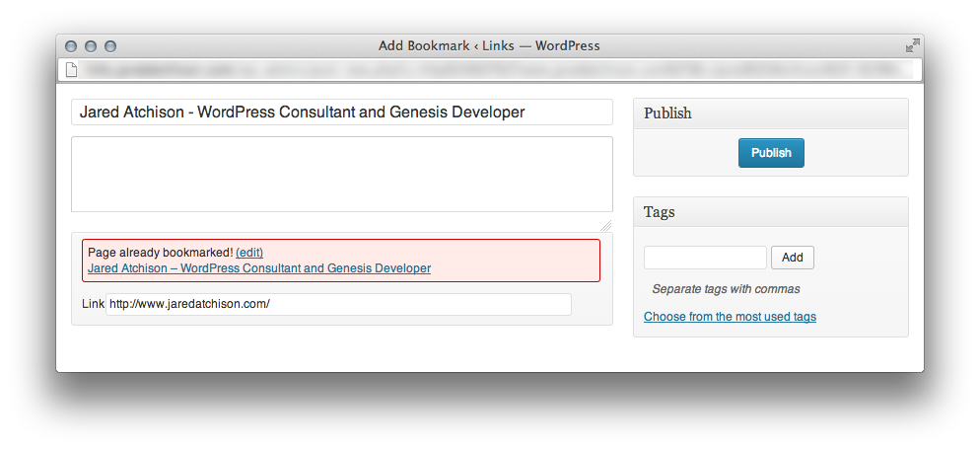The height and width of the screenshot is (450, 980).
Task: Click the tags text input box
Action: (x=705, y=258)
